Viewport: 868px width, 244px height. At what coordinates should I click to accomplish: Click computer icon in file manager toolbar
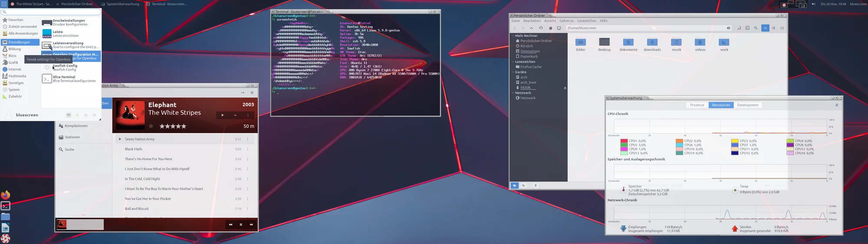coord(559,28)
